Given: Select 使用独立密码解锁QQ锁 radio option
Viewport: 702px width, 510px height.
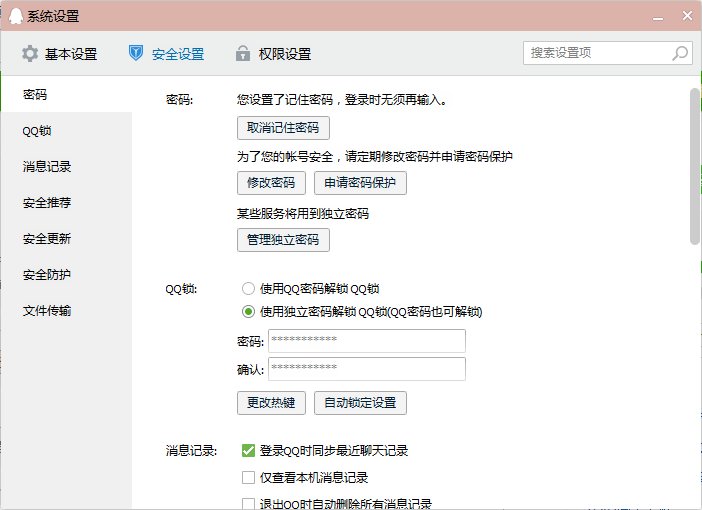Looking at the screenshot, I should click(x=248, y=312).
